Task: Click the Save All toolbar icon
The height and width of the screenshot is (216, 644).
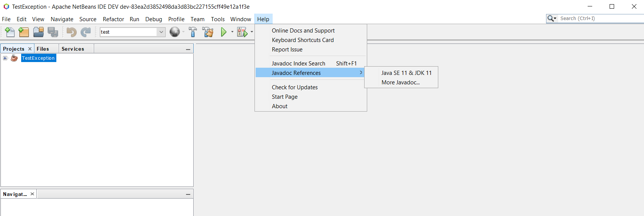Action: pos(53,32)
